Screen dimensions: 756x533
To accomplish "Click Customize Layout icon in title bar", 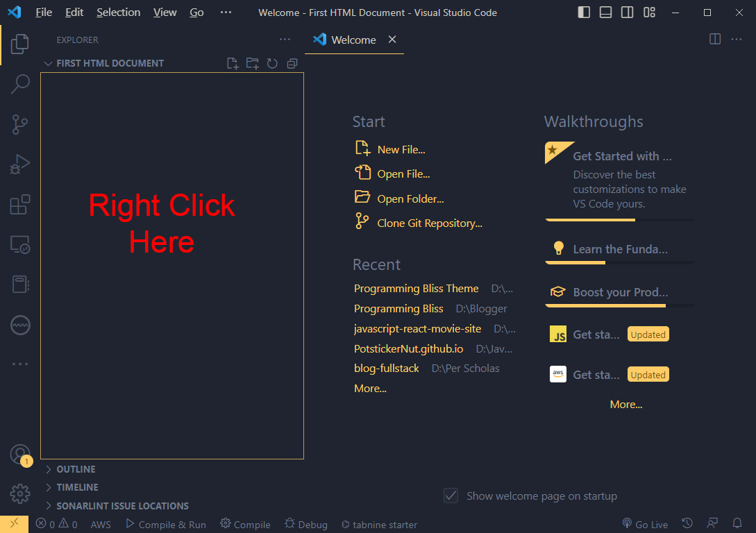I will [x=650, y=12].
